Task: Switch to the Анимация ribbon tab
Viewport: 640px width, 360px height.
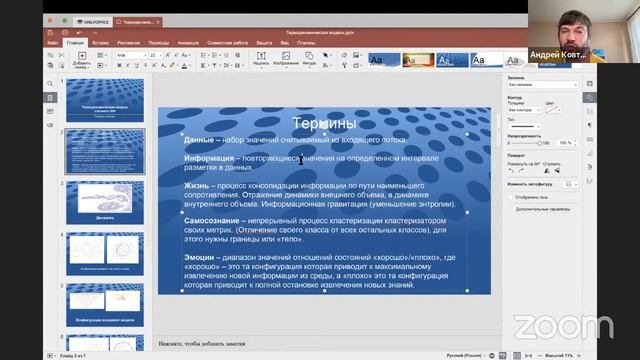Action: click(x=188, y=43)
